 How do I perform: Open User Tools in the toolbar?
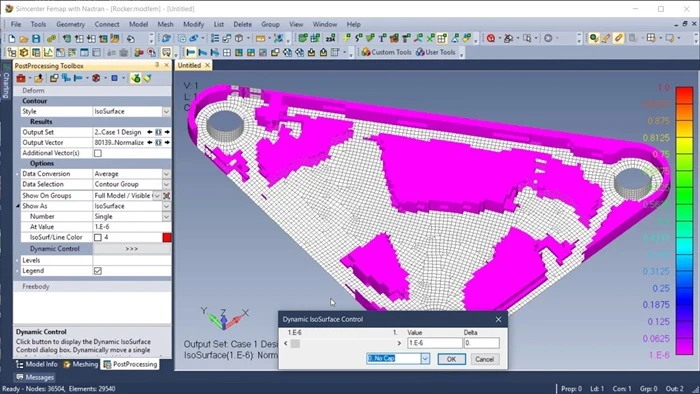(435, 52)
